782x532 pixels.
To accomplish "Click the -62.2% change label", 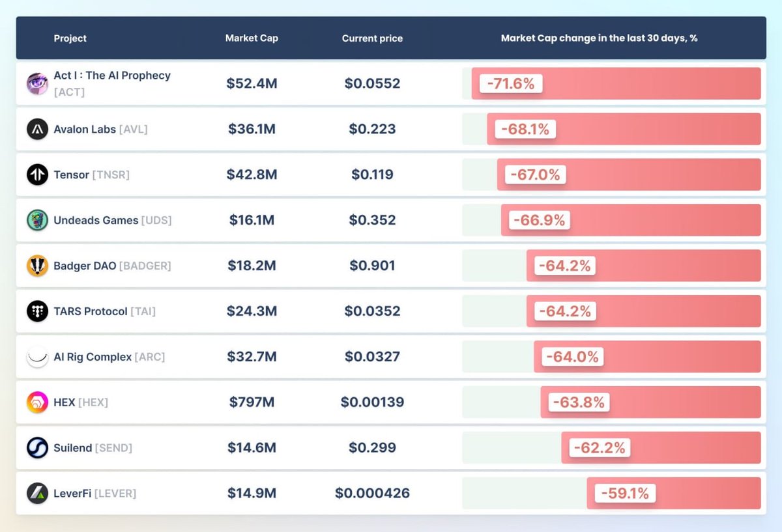I will point(600,448).
